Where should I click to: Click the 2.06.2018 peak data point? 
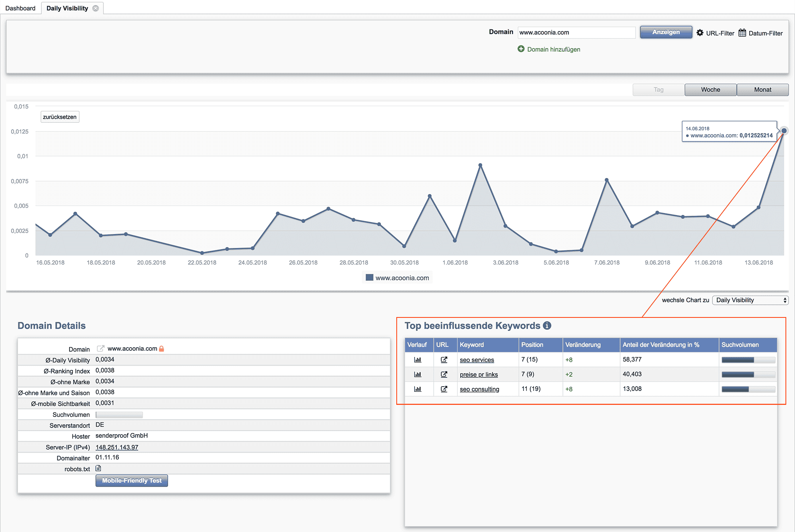(480, 165)
